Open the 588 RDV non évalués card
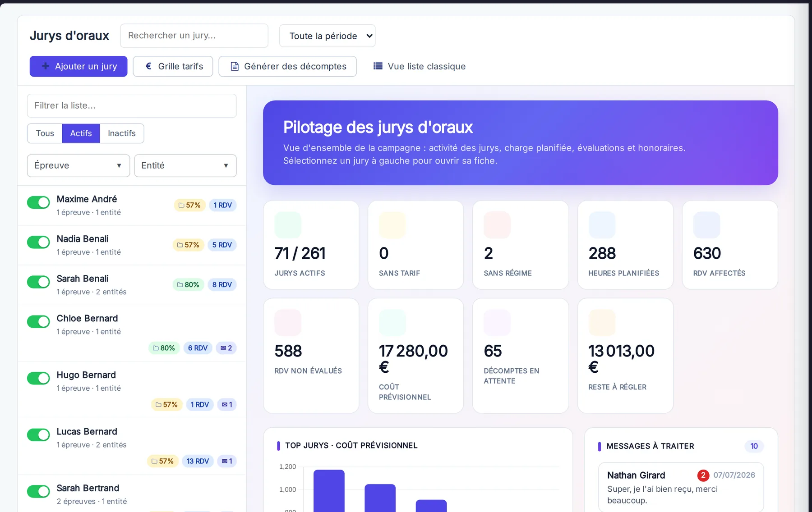The width and height of the screenshot is (812, 512). point(311,355)
